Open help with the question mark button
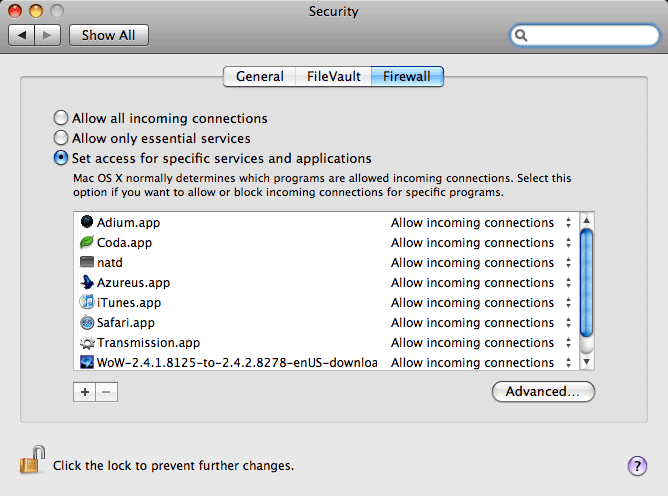Viewport: 668px width, 496px height. [x=637, y=466]
